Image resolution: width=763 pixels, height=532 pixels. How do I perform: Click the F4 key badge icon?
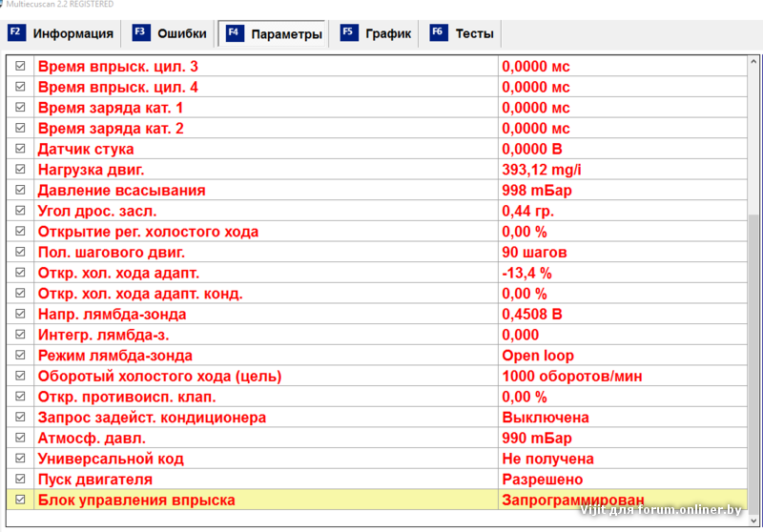pyautogui.click(x=234, y=33)
